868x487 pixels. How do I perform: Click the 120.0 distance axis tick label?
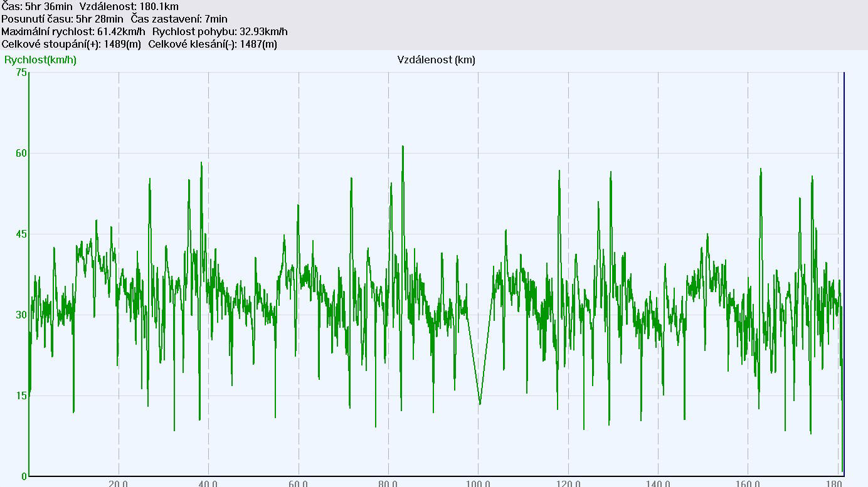568,483
